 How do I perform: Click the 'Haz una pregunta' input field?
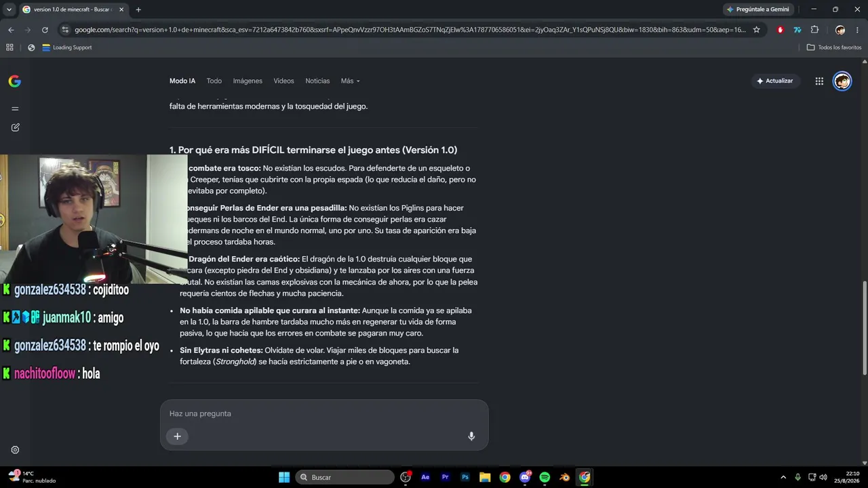tap(324, 413)
